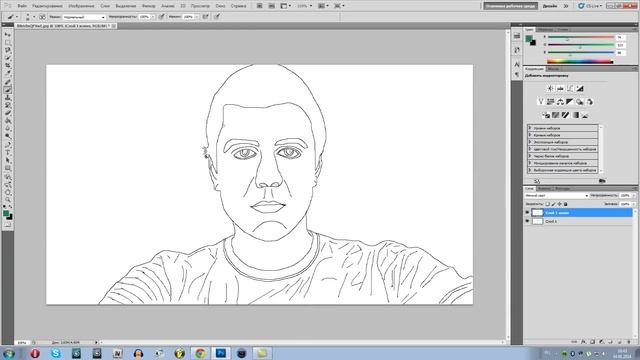Viewport: 640px width, 360px height.
Task: Hide the bottom layer via eye icon
Action: (x=527, y=221)
